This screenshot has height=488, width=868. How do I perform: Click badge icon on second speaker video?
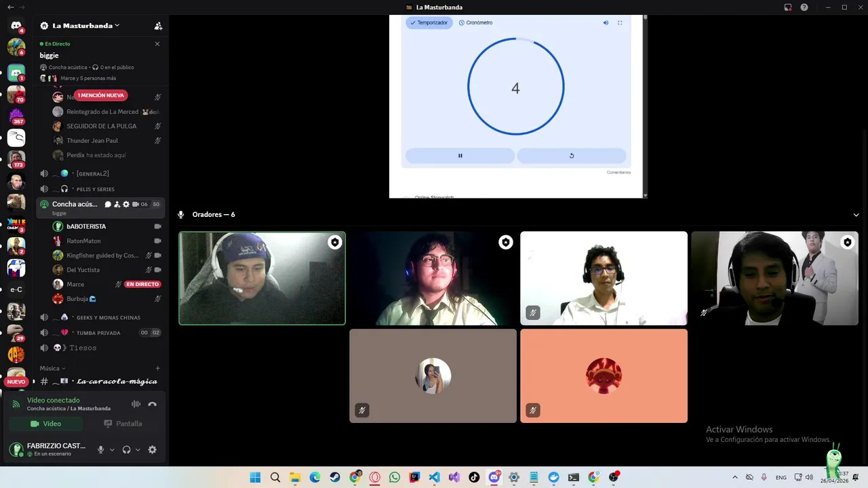[506, 242]
